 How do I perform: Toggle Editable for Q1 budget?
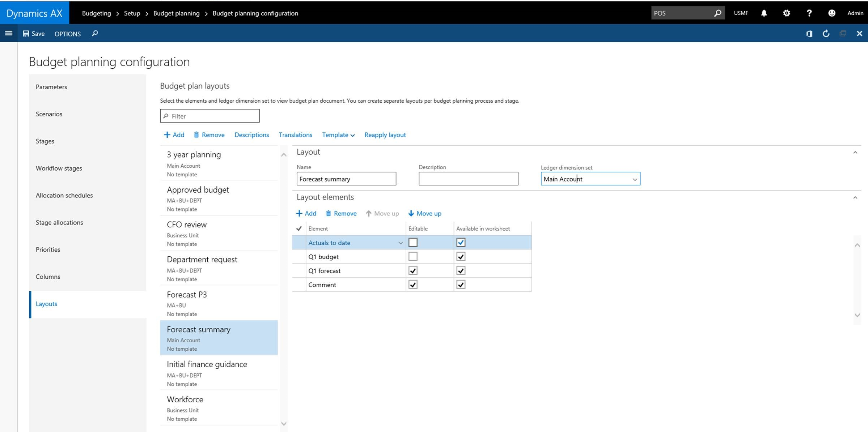413,256
